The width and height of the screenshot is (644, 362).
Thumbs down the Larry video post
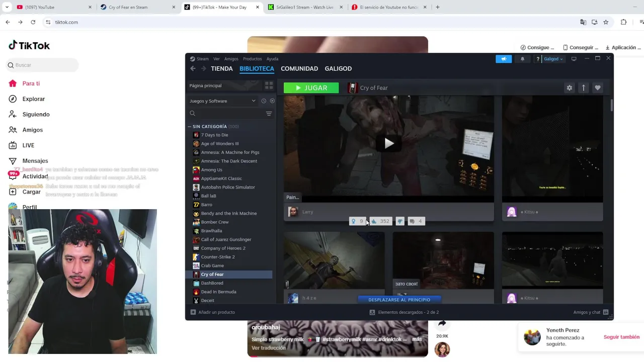400,221
